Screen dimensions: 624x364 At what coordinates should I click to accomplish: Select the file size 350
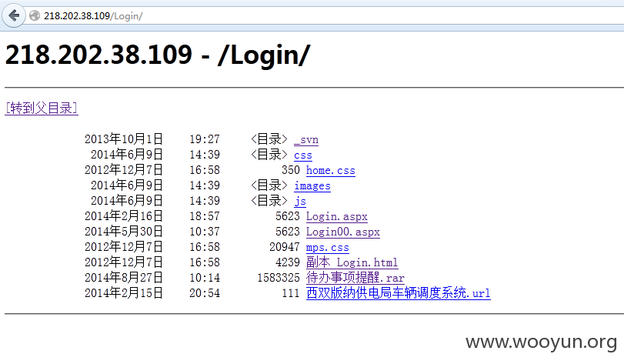[291, 170]
